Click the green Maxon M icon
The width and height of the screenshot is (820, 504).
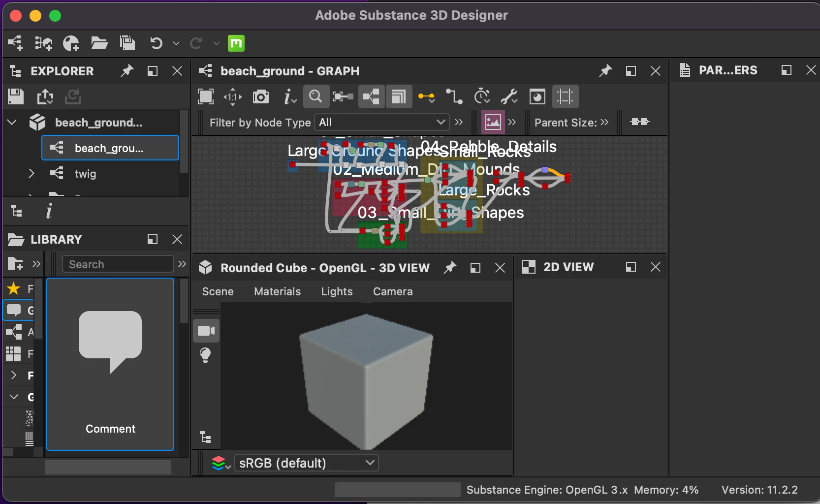click(x=236, y=43)
